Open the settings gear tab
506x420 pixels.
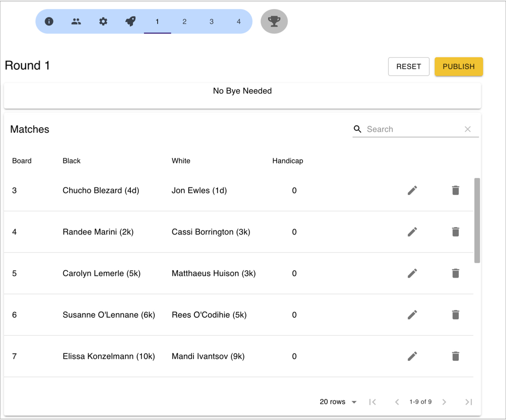point(103,22)
